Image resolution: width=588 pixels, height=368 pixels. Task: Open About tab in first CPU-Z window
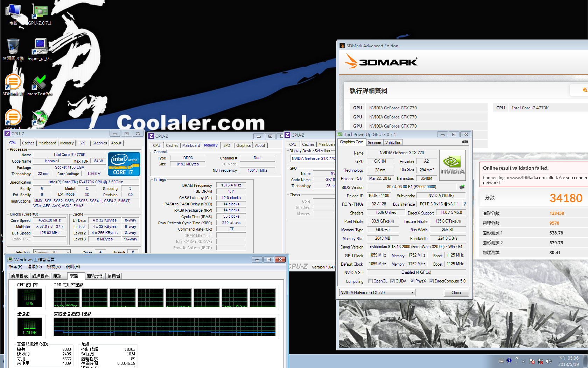(x=116, y=143)
